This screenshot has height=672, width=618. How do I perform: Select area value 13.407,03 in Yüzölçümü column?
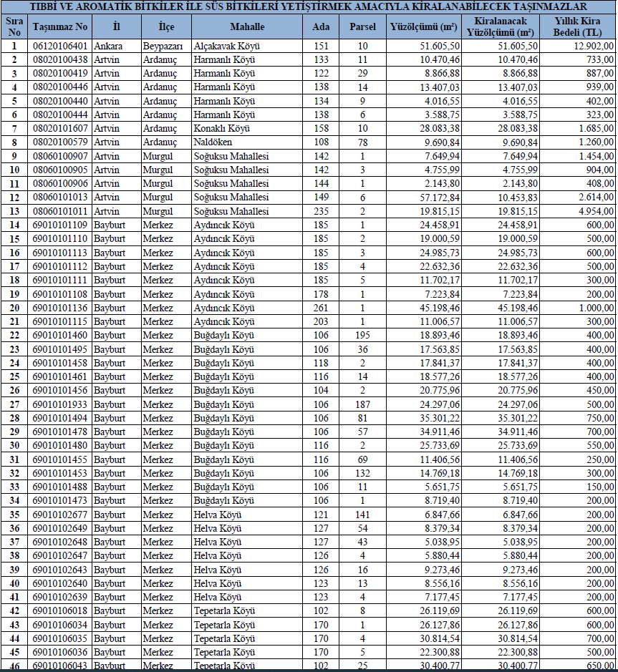click(x=424, y=87)
